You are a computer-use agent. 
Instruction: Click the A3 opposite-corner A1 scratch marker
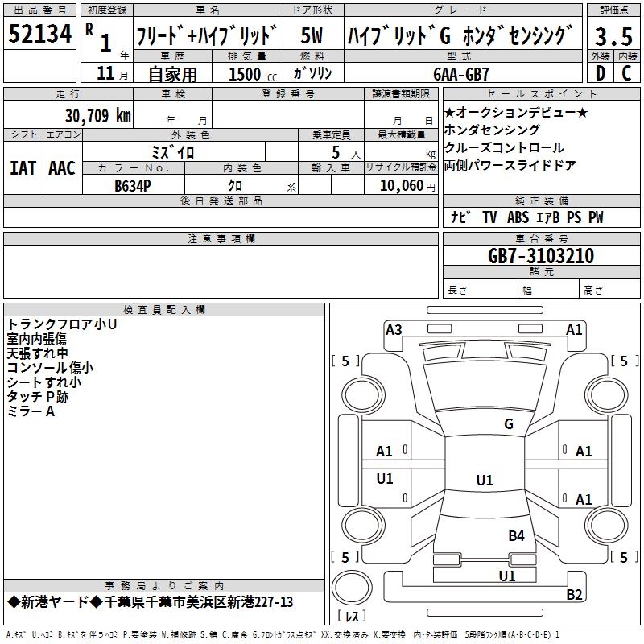(574, 329)
